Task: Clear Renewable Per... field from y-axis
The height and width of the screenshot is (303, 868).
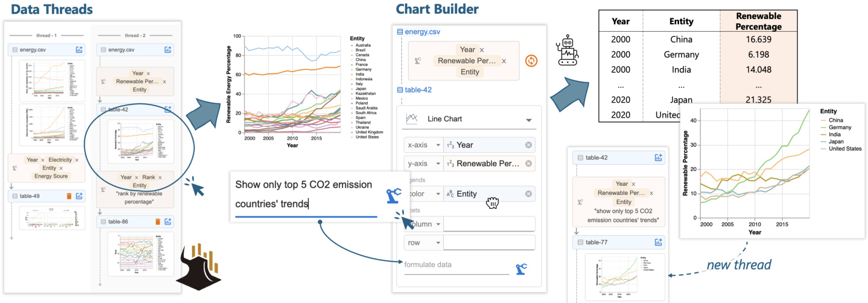Action: point(529,164)
